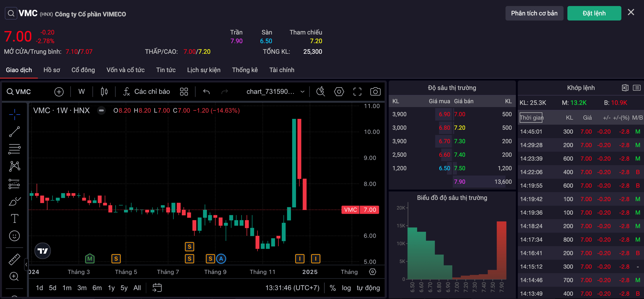
Task: Collapse the drawing toolbar side arrow
Action: pos(26,265)
